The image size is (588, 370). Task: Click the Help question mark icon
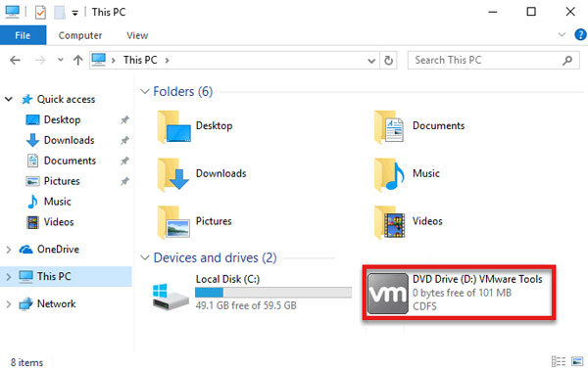coord(580,35)
